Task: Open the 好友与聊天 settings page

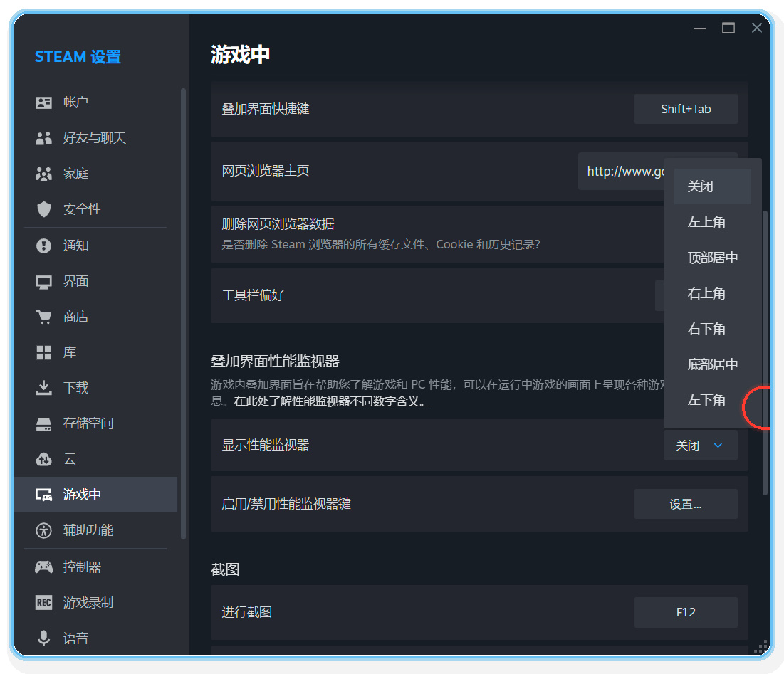Action: coord(96,138)
